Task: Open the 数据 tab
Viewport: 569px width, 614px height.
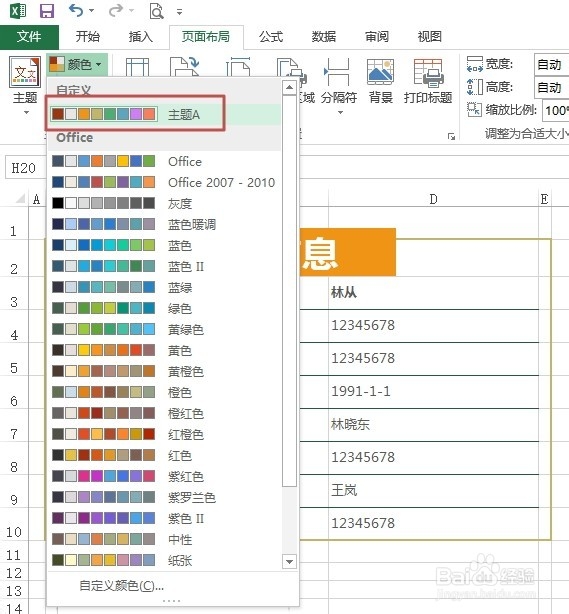Action: coord(323,37)
